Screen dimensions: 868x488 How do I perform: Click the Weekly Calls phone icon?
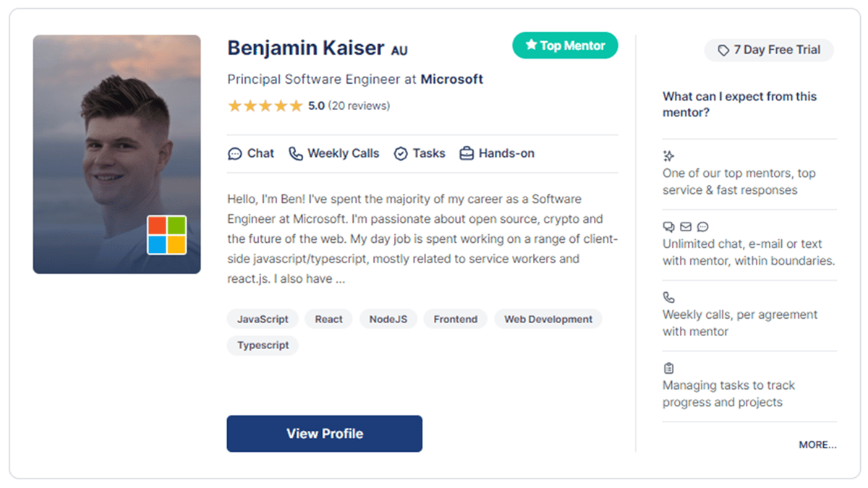click(295, 153)
